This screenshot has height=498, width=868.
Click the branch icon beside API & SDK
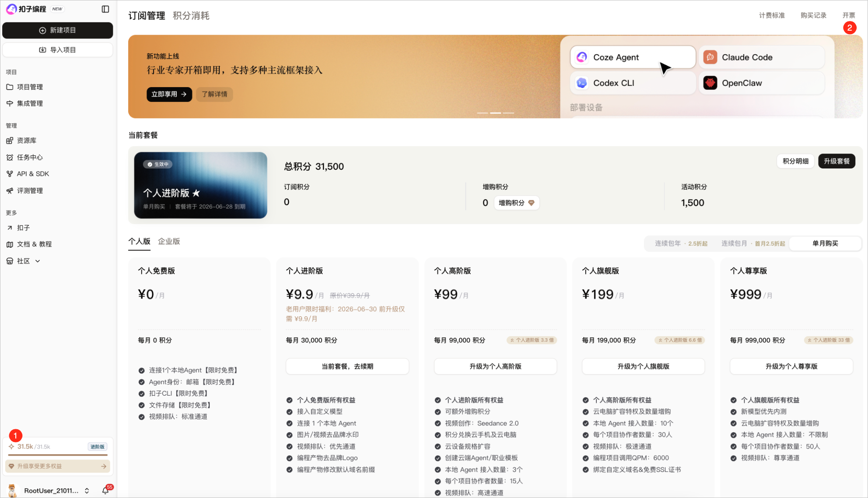[x=10, y=174]
